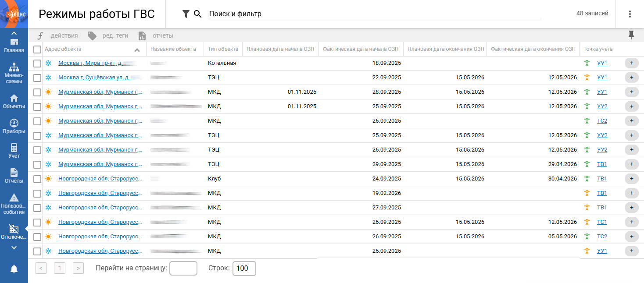This screenshot has height=283, width=644.
Task: Open the Приборы sidebar section
Action: tap(14, 126)
